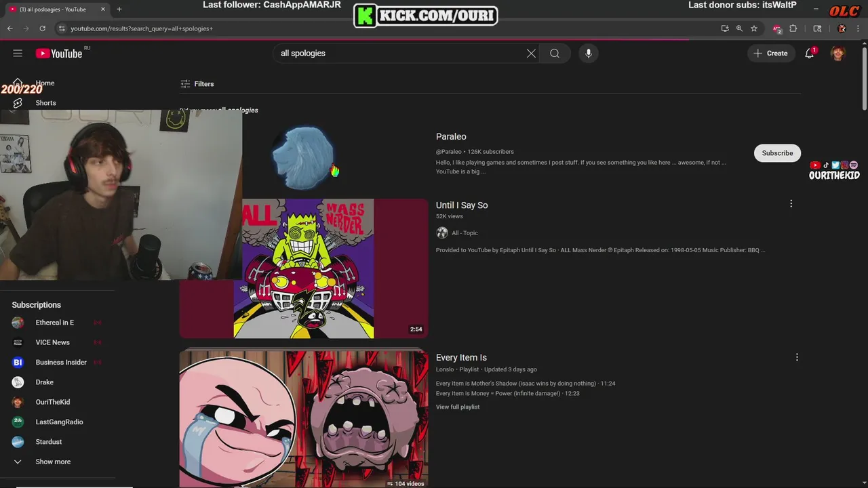
Task: Click the YouTube logo
Action: click(59, 54)
